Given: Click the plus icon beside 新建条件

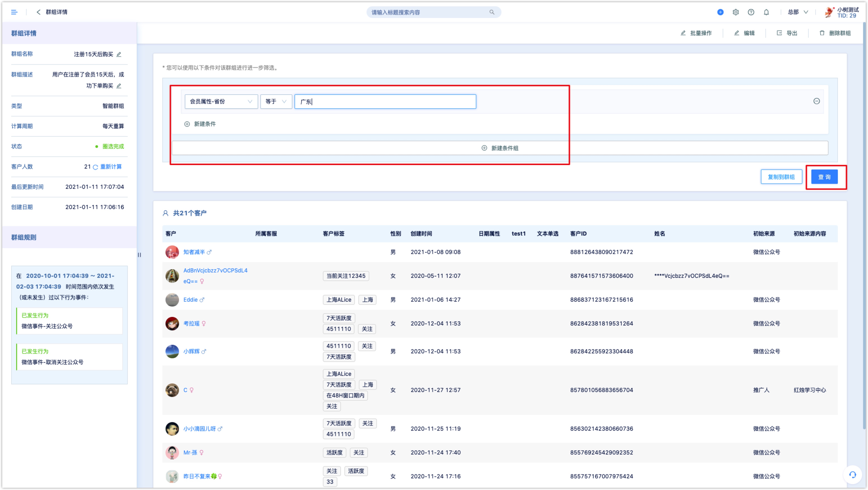Looking at the screenshot, I should (187, 124).
